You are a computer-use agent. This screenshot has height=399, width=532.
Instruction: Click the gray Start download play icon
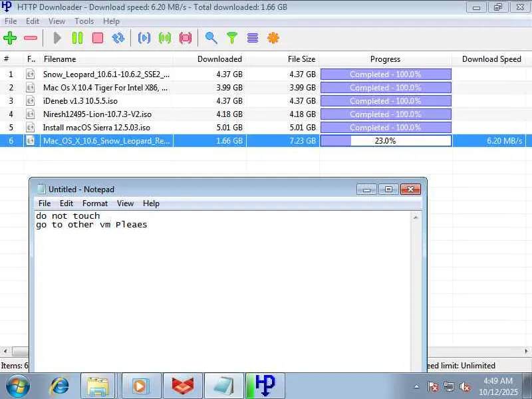[x=57, y=38]
